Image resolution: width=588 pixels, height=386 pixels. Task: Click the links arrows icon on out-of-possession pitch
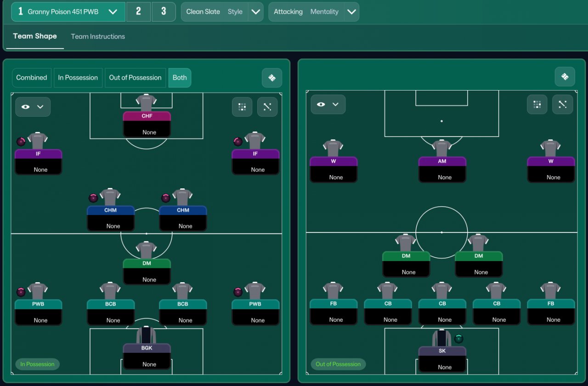coord(562,104)
